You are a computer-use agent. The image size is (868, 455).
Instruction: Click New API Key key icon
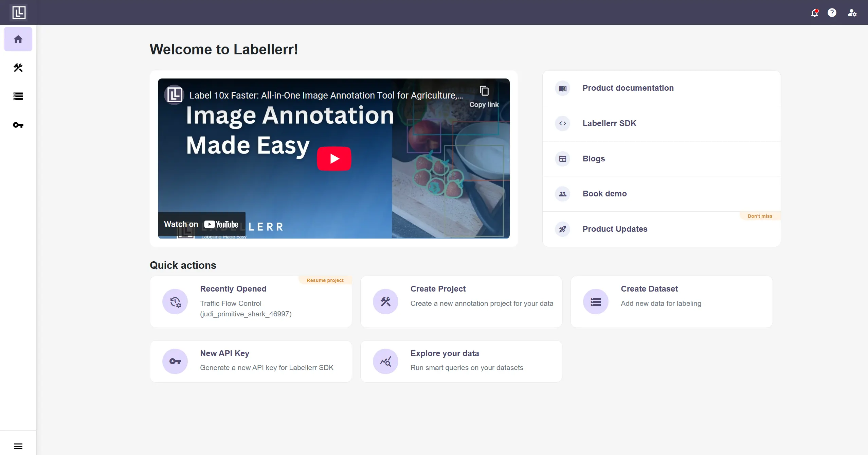coord(175,362)
